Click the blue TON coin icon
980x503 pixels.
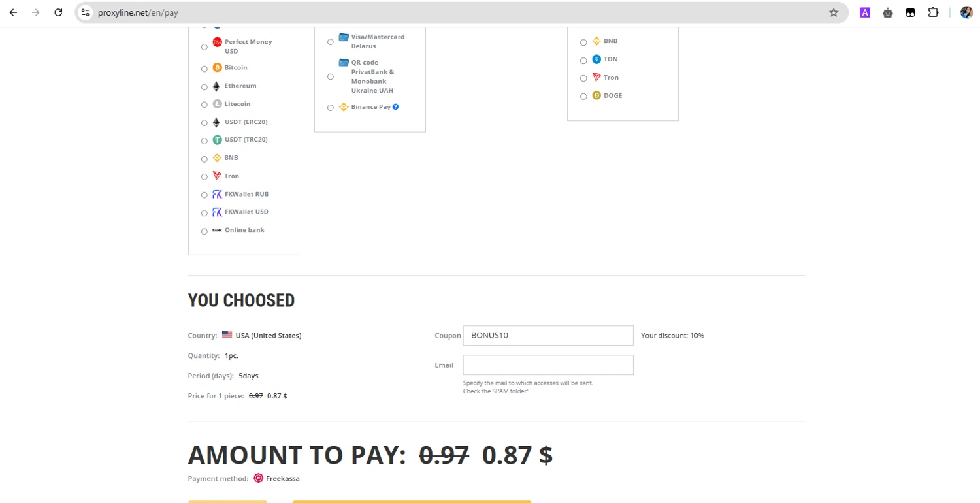click(596, 59)
